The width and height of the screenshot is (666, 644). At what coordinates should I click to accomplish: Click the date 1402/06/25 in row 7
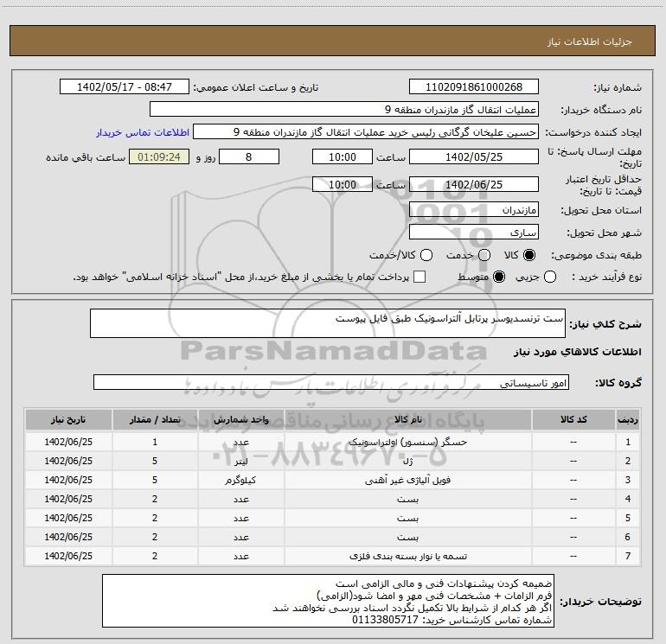(x=68, y=556)
